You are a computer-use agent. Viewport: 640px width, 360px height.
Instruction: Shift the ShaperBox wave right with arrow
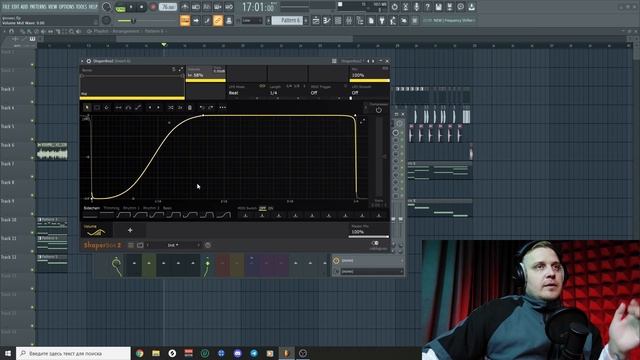pos(158,107)
